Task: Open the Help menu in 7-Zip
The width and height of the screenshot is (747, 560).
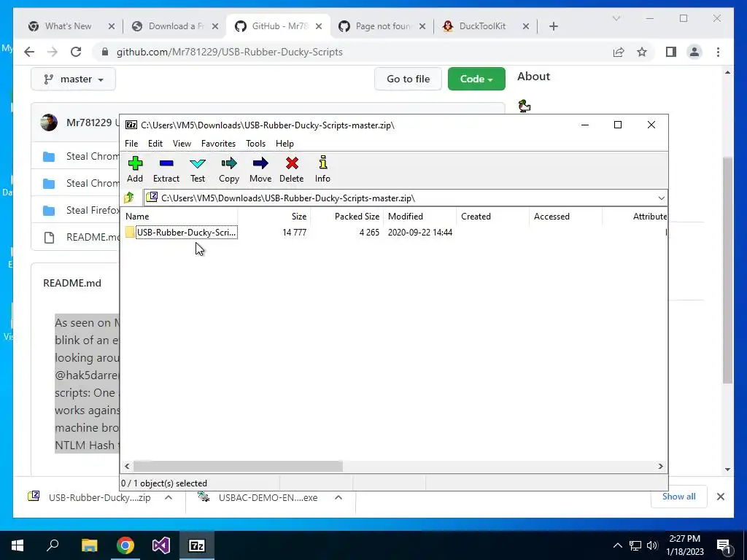Action: click(285, 144)
